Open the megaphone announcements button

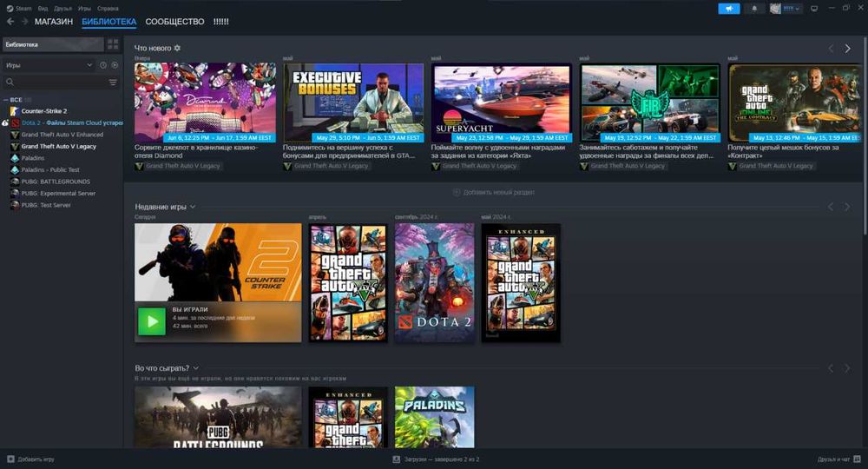click(x=728, y=9)
